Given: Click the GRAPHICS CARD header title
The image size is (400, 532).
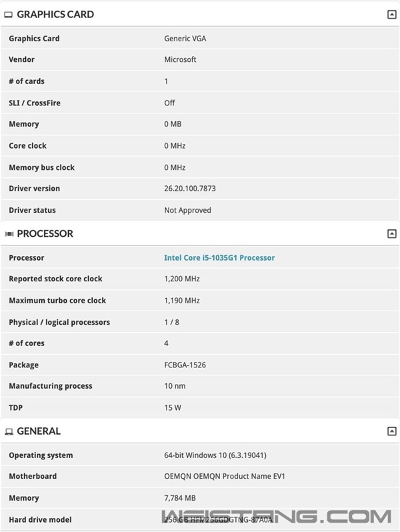Looking at the screenshot, I should click(x=55, y=14).
